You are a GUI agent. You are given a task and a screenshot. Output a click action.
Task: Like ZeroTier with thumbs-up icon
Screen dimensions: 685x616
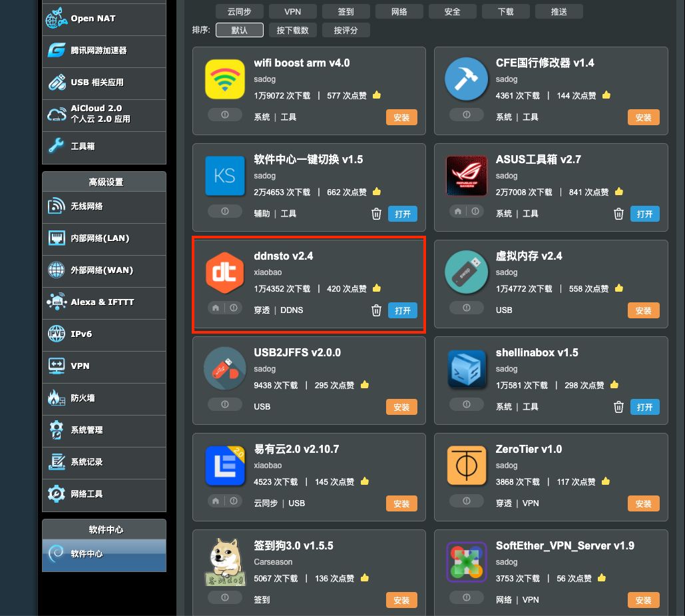point(606,481)
